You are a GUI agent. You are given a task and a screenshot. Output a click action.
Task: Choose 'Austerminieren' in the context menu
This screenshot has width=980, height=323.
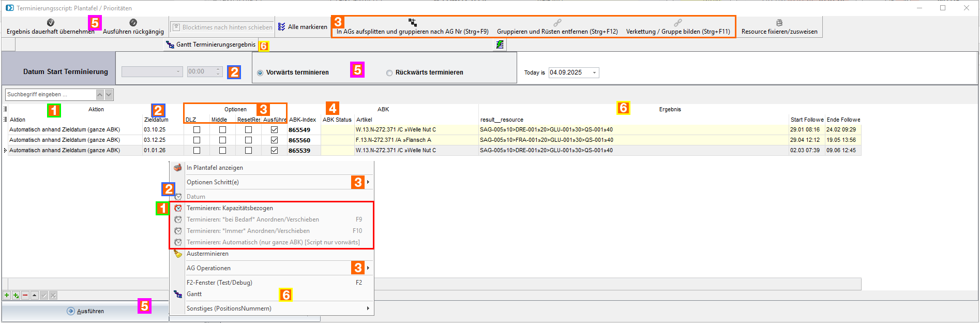click(x=207, y=254)
